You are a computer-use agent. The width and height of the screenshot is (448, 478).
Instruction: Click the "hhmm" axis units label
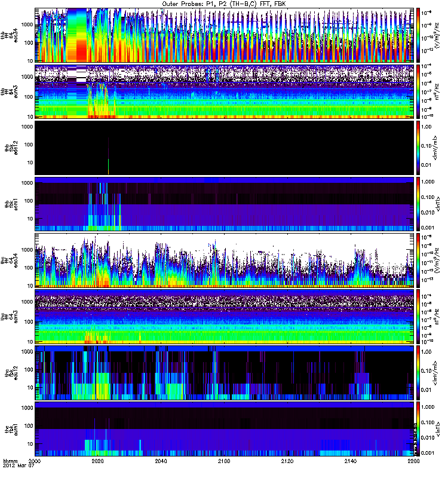point(10,461)
